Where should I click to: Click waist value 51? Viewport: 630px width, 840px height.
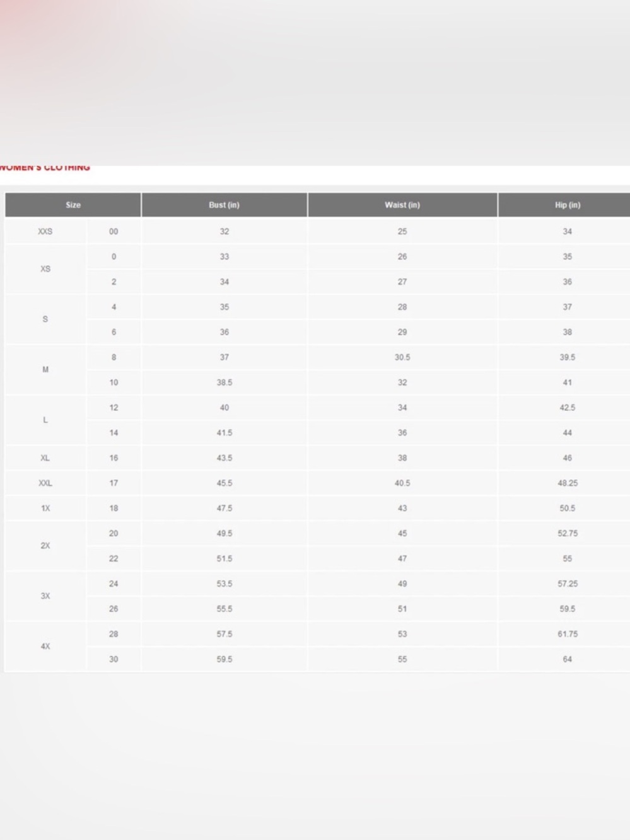[x=402, y=609]
